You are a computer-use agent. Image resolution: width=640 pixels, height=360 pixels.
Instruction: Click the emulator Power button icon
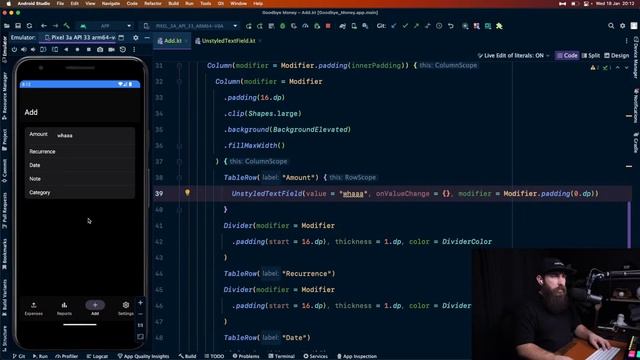tap(14, 49)
